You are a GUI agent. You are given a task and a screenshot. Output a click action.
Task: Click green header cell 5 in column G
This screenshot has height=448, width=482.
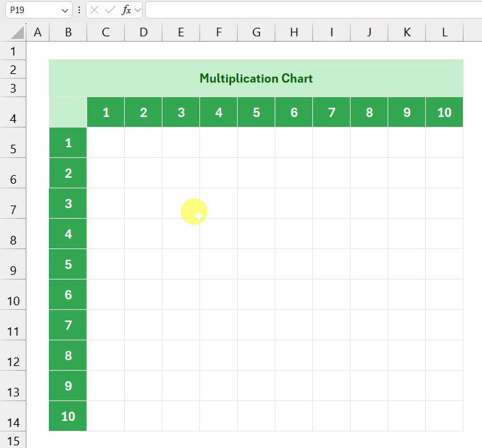pyautogui.click(x=256, y=112)
